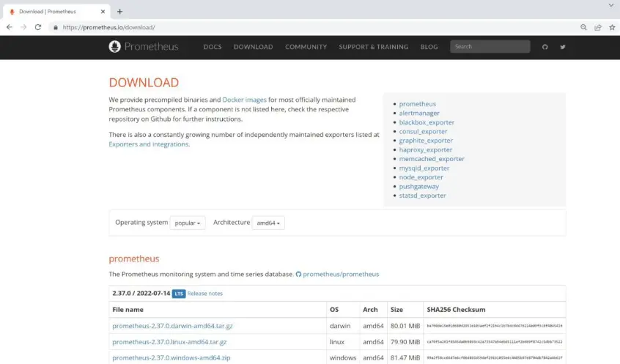Click the DOWNLOAD page heading
620x364 pixels.
(144, 83)
